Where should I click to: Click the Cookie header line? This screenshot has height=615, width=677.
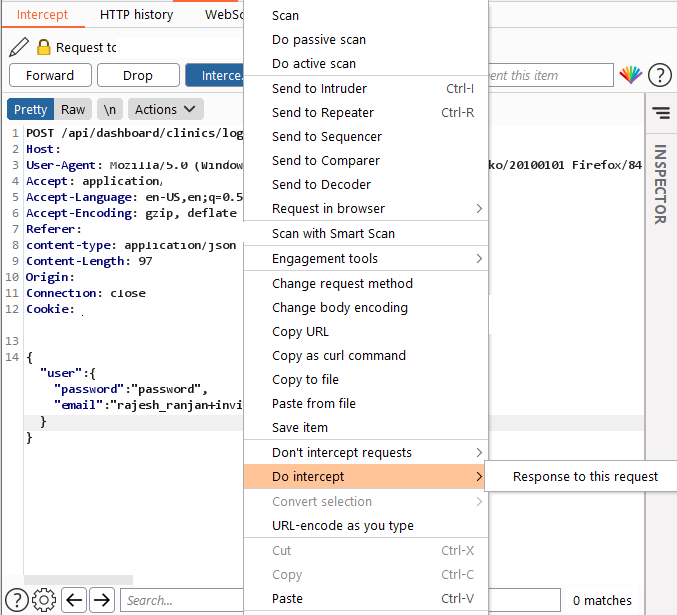click(x=50, y=309)
